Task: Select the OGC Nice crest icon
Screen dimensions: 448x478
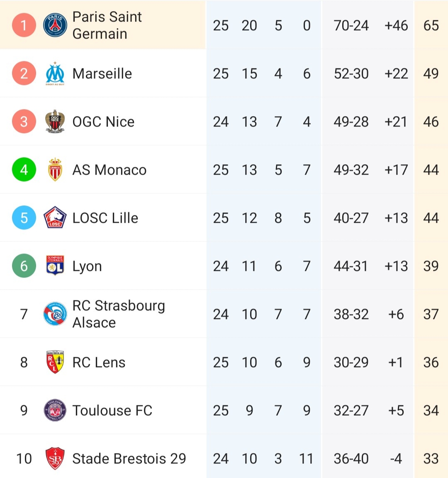Action: coord(55,122)
